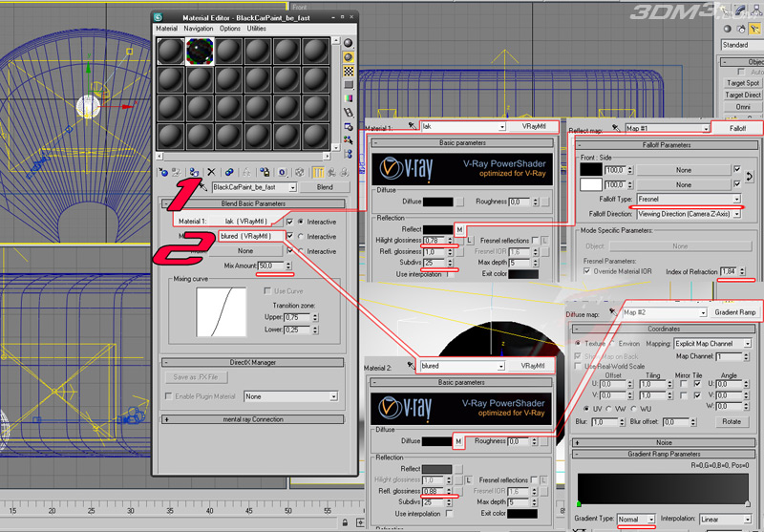Click the Blend material type button
The height and width of the screenshot is (532, 764).
click(x=324, y=188)
